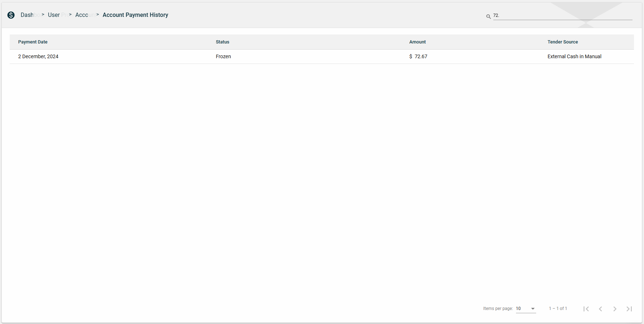
Task: Click the $ 72.67 amount cell
Action: click(418, 57)
